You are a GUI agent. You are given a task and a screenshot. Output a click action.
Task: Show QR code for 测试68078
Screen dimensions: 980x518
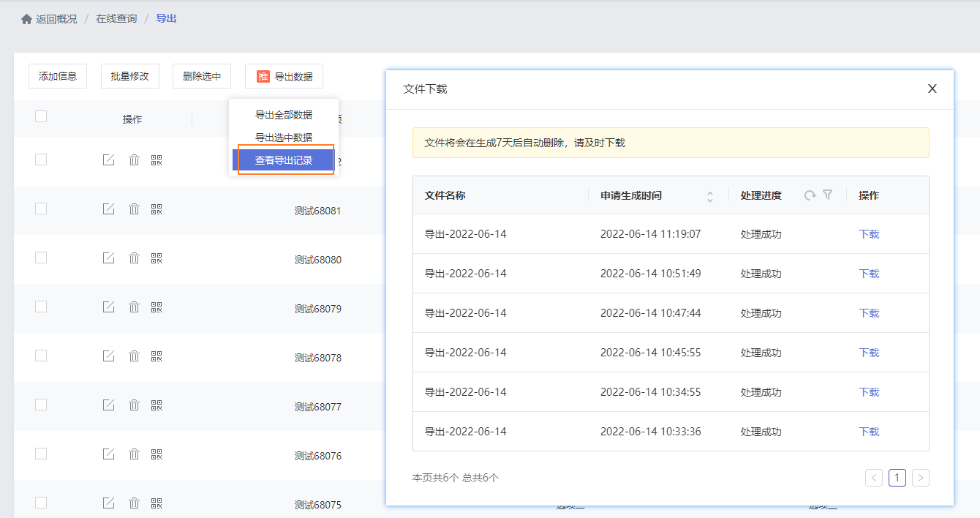point(157,356)
